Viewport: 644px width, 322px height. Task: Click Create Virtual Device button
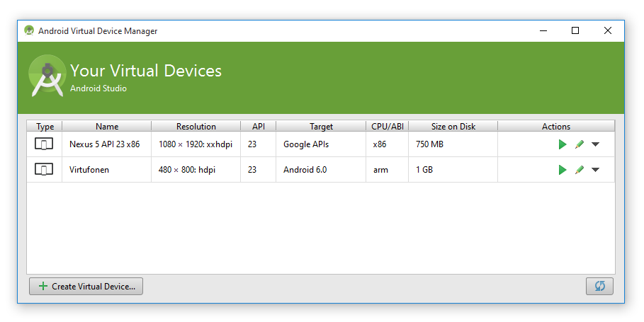(x=86, y=287)
